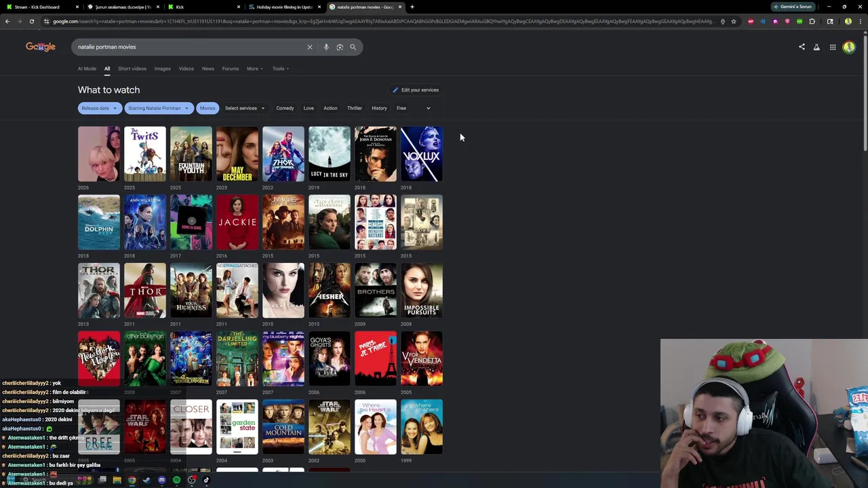Reload the page in Chrome
Screen dimensions: 868x488
[31, 21]
